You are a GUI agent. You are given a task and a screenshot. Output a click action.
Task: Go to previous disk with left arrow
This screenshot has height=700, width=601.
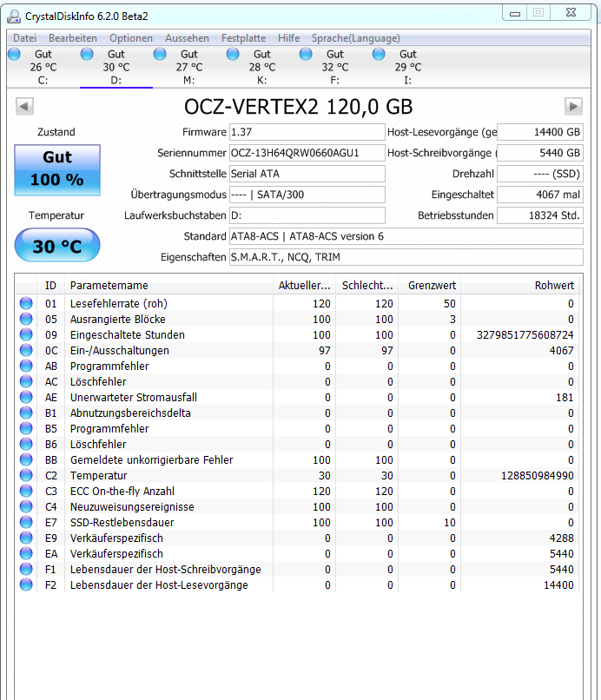point(24,107)
